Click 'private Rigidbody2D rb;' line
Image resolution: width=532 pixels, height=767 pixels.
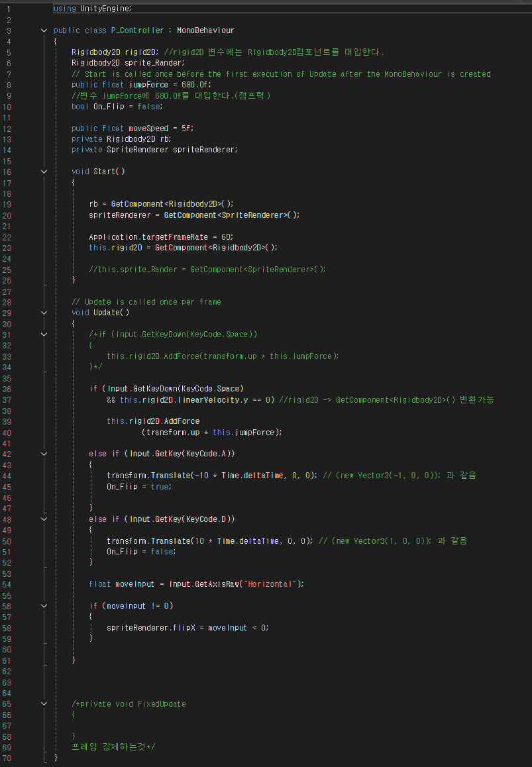(121, 139)
